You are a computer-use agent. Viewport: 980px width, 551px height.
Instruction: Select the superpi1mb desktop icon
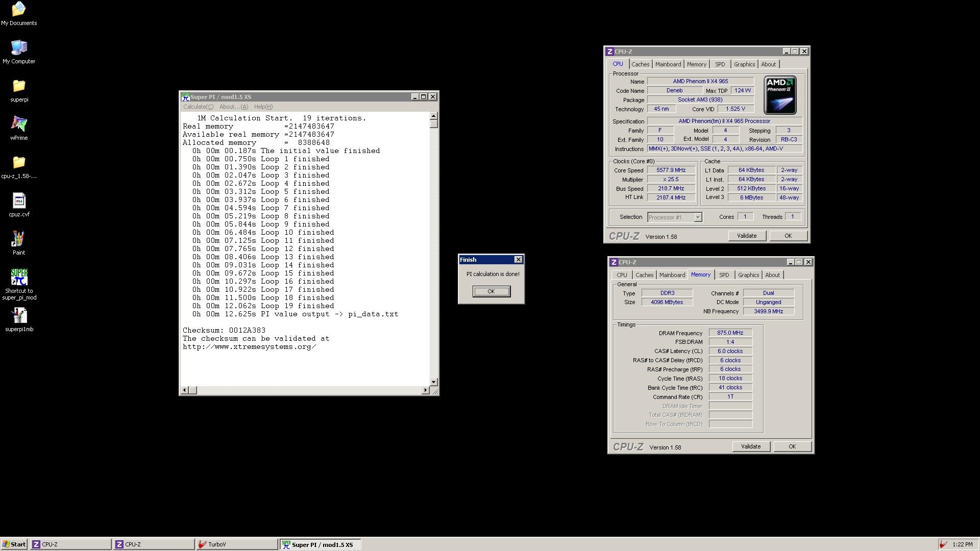[x=19, y=320]
